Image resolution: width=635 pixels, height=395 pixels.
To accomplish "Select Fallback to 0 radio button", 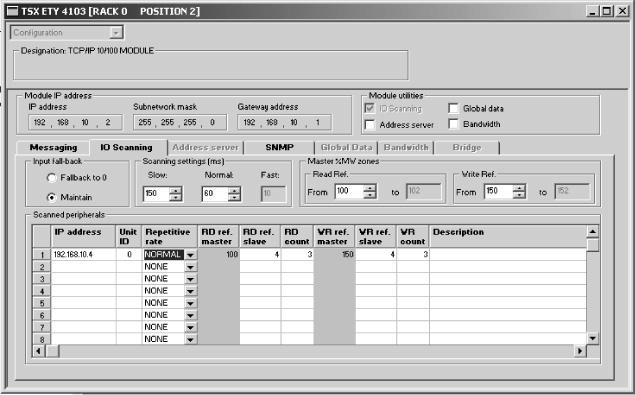I will tap(51, 178).
